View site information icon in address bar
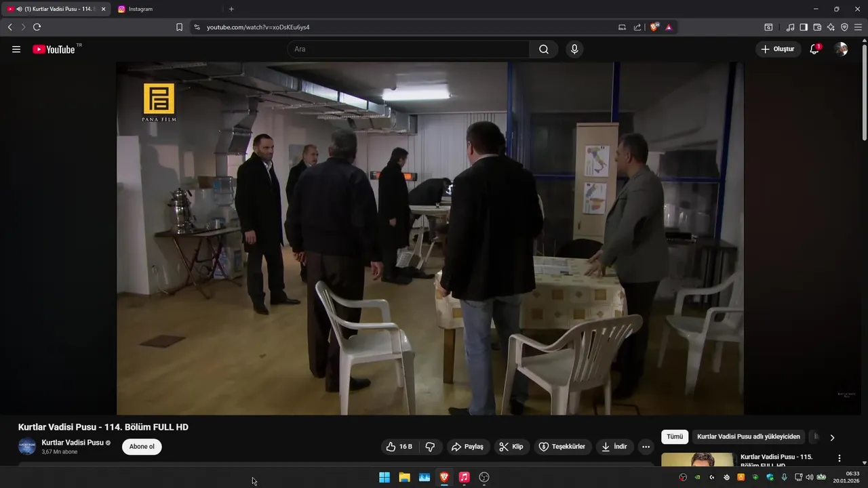This screenshot has height=488, width=868. 197,27
